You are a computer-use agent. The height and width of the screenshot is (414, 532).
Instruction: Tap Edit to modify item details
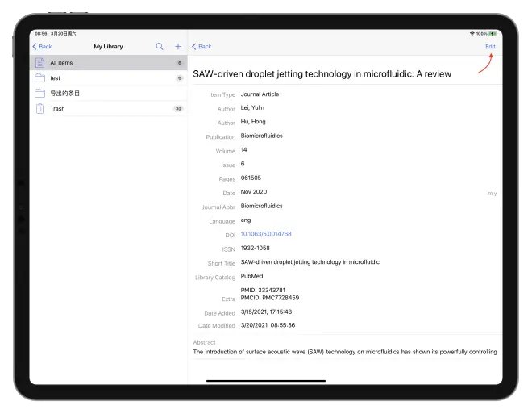[x=490, y=47]
